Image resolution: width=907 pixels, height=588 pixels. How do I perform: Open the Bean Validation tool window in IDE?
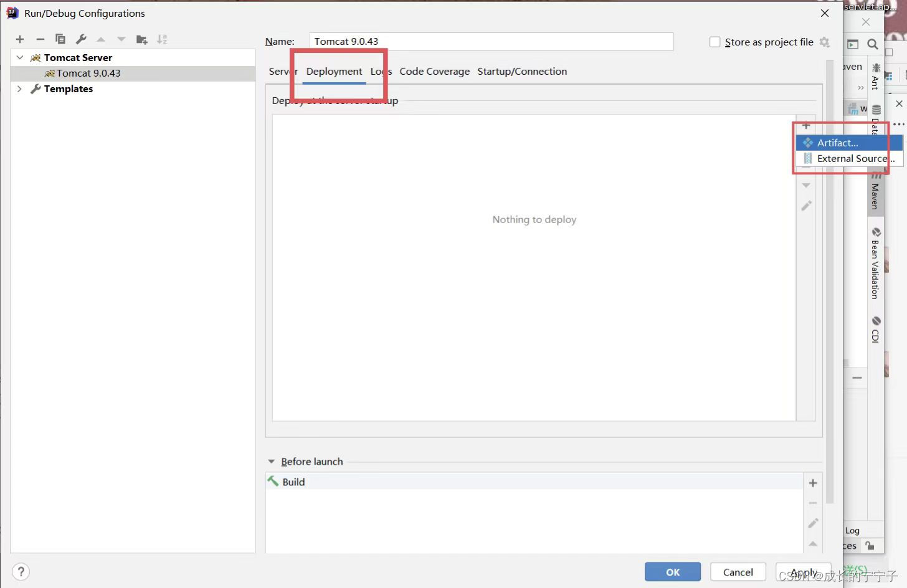click(x=875, y=263)
